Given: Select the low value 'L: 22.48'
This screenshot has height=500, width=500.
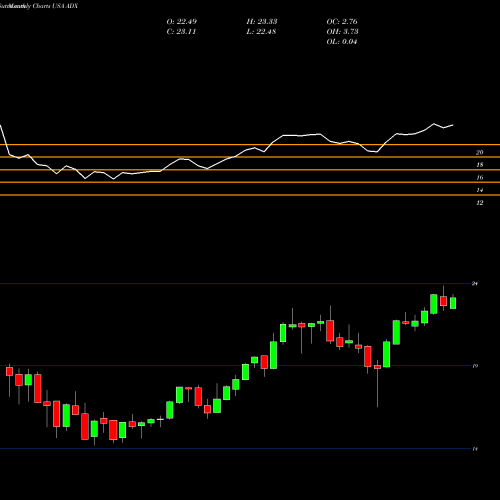Looking at the screenshot, I should [x=261, y=32].
